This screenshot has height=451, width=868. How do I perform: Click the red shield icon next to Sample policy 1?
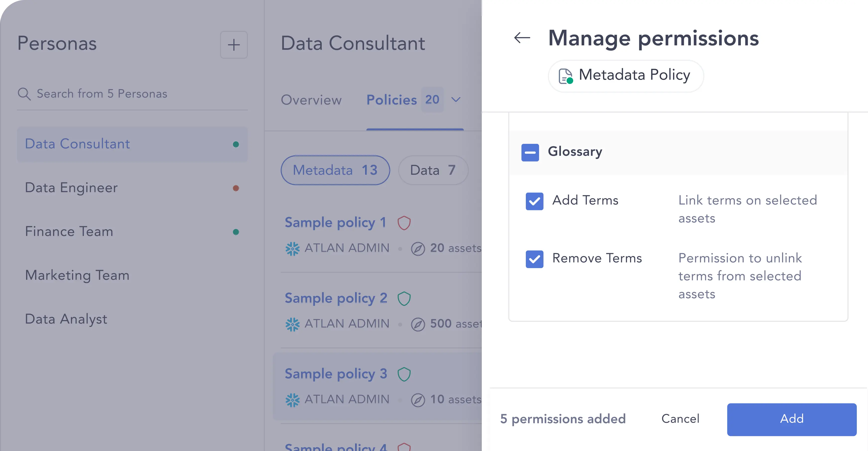pyautogui.click(x=404, y=223)
